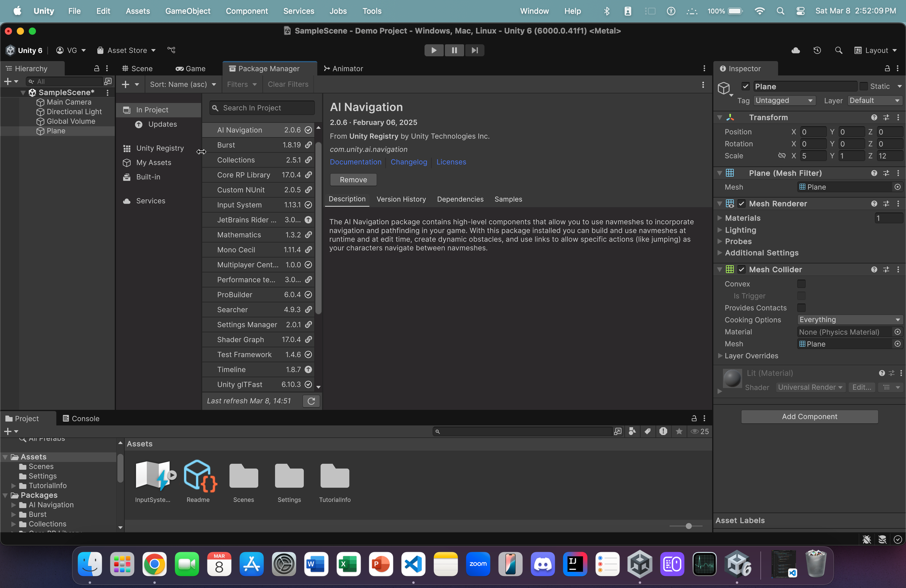Open the Documentation link
906x588 pixels.
click(x=356, y=162)
